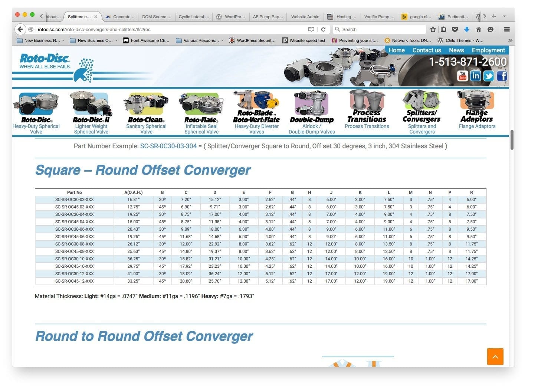
Task: Click Home in the top navigation
Action: 397,50
